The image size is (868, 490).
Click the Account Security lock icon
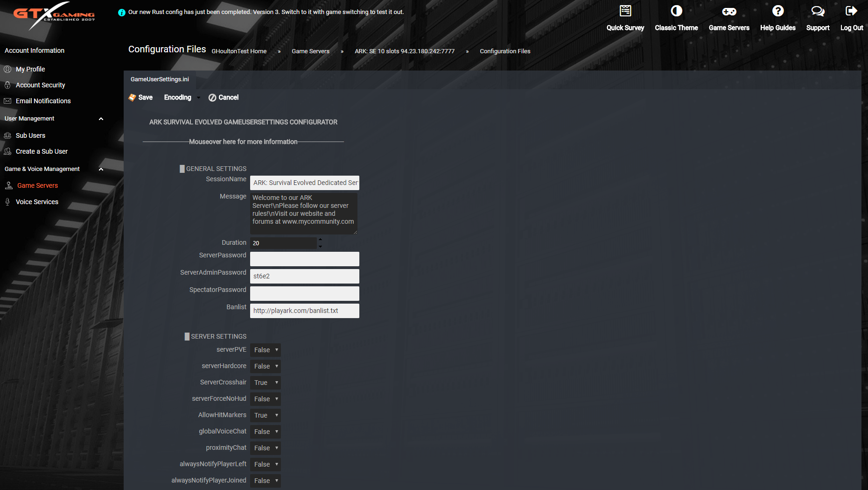[x=7, y=85]
